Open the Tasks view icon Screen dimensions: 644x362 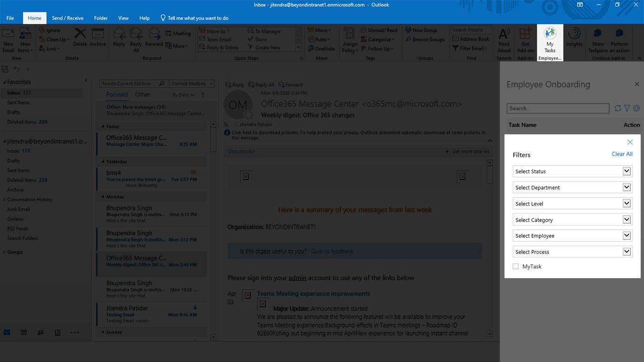[58, 332]
